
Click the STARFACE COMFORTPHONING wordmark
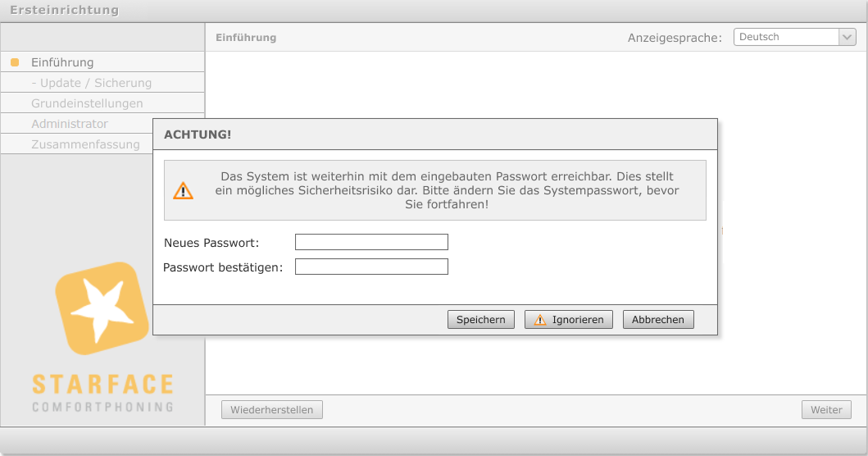(x=102, y=393)
